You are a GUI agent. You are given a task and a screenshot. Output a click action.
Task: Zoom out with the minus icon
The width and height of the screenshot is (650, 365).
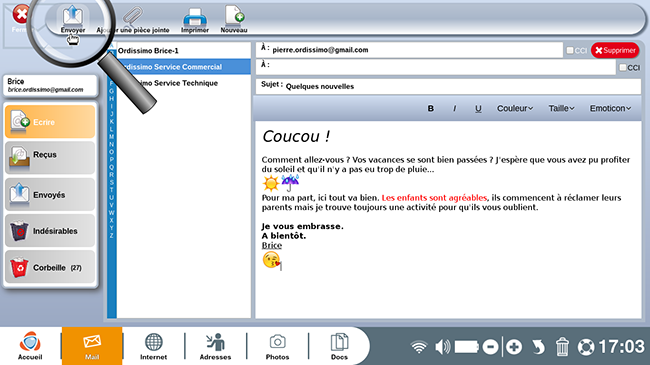[x=490, y=347]
